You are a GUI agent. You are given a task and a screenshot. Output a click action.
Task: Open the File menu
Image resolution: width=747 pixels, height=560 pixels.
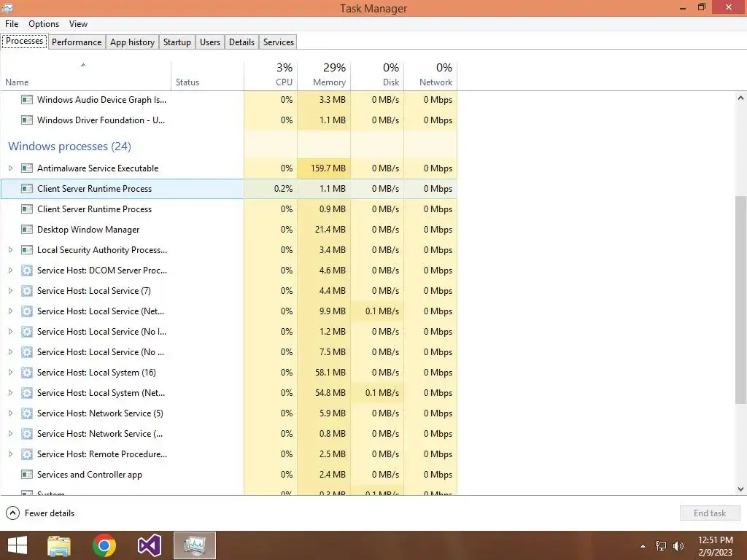12,24
